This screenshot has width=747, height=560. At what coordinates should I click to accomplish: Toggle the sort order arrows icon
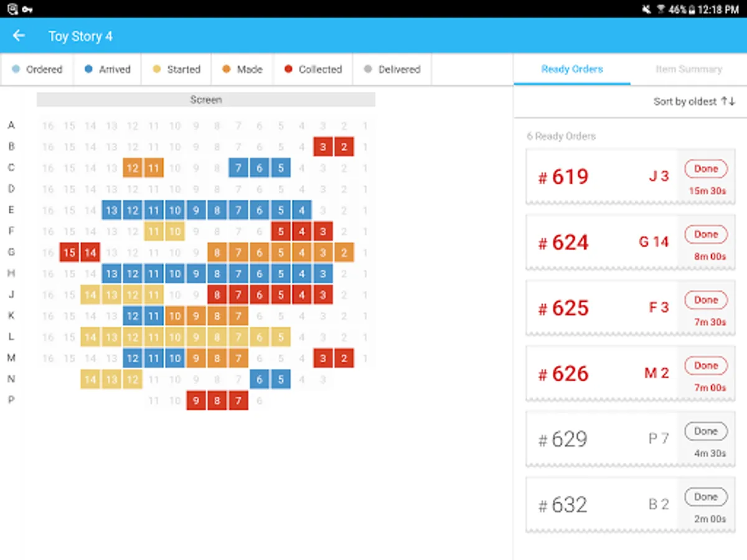tap(728, 101)
